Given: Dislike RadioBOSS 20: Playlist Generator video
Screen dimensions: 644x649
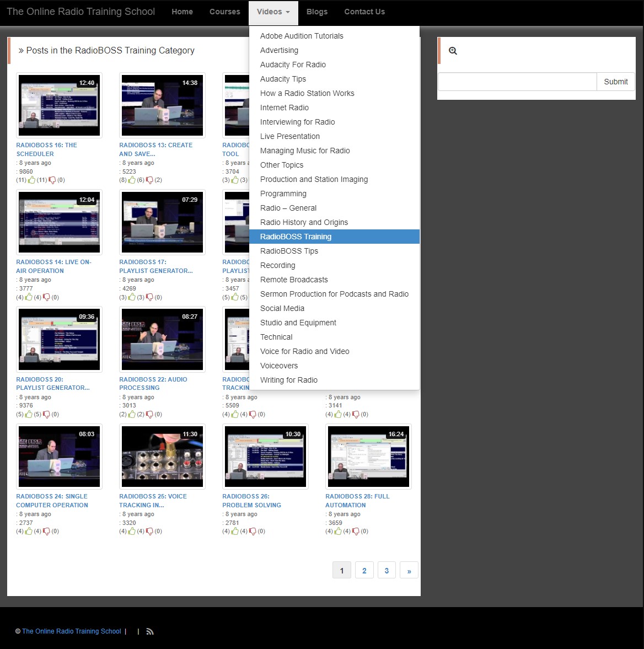Looking at the screenshot, I should (x=46, y=415).
